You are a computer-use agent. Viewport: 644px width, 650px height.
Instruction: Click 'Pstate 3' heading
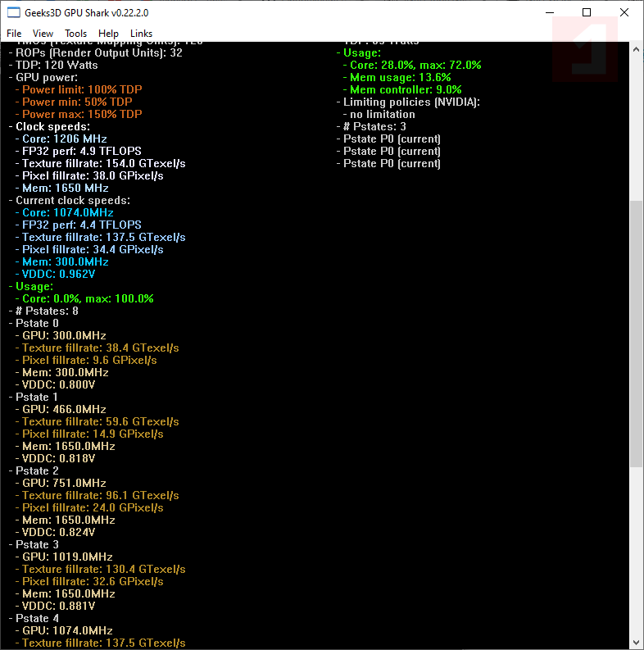click(x=34, y=545)
